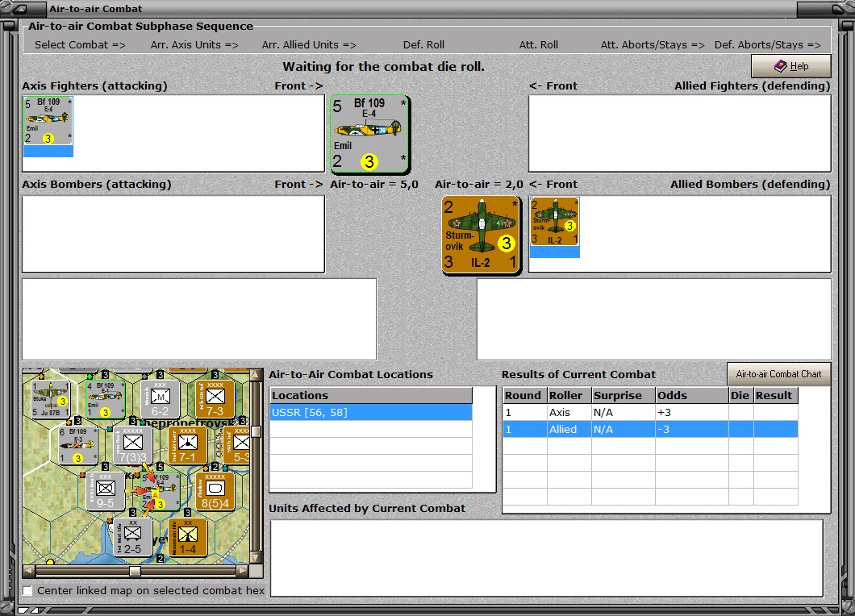The height and width of the screenshot is (616, 855).
Task: Click 'Waiting for the combat die roll.' status text
Action: pyautogui.click(x=383, y=66)
